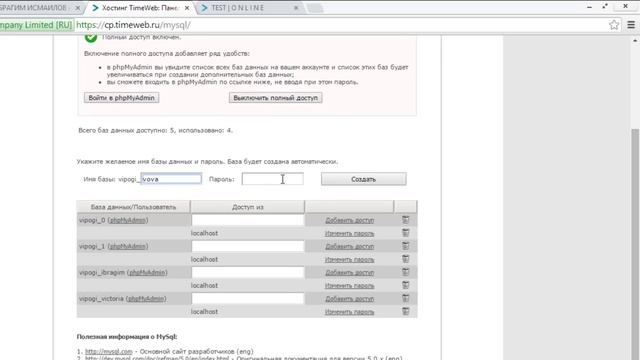Click Изменить пароль under vipogi_1
Image resolution: width=640 pixels, height=360 pixels.
[349, 260]
